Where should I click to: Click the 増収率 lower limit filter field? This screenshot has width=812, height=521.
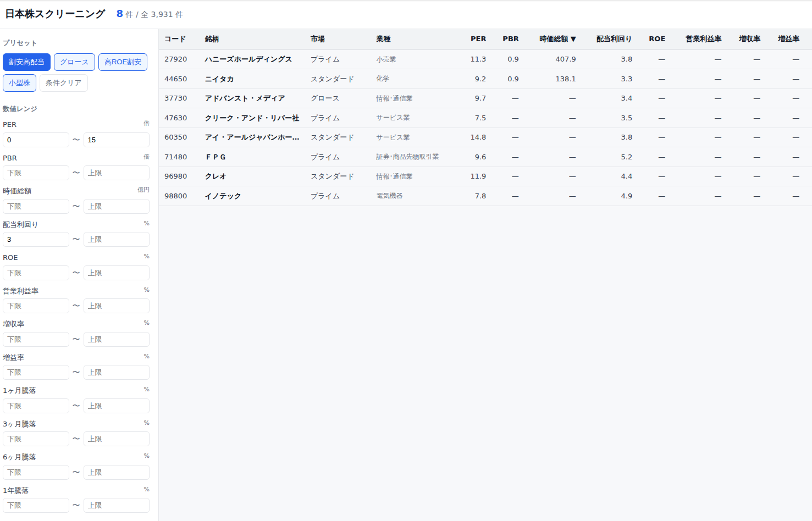click(x=36, y=339)
